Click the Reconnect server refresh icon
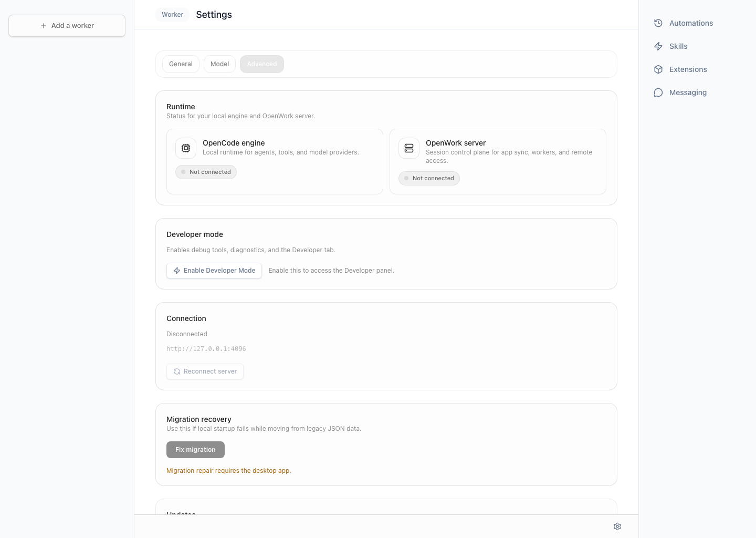Screen dimensions: 756x538 point(177,371)
